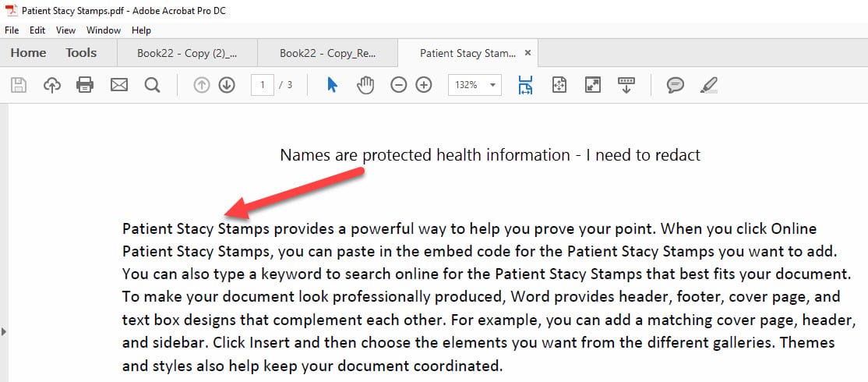Viewport: 868px width, 382px height.
Task: Upload file to cloud icon
Action: click(x=52, y=85)
